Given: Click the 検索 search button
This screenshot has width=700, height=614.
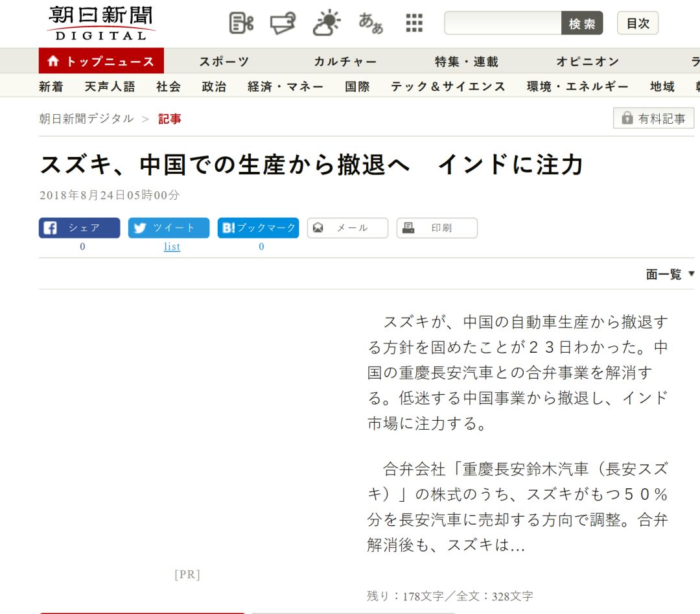Looking at the screenshot, I should 581,23.
